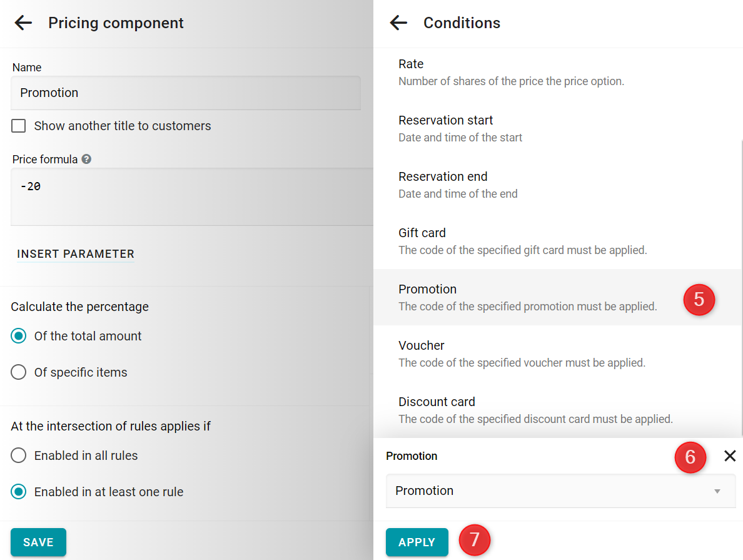Select the Voucher condition entry
The height and width of the screenshot is (560, 743).
click(x=558, y=354)
